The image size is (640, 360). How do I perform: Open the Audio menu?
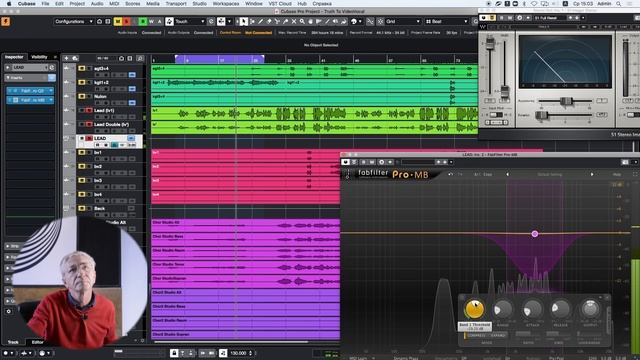97,4
